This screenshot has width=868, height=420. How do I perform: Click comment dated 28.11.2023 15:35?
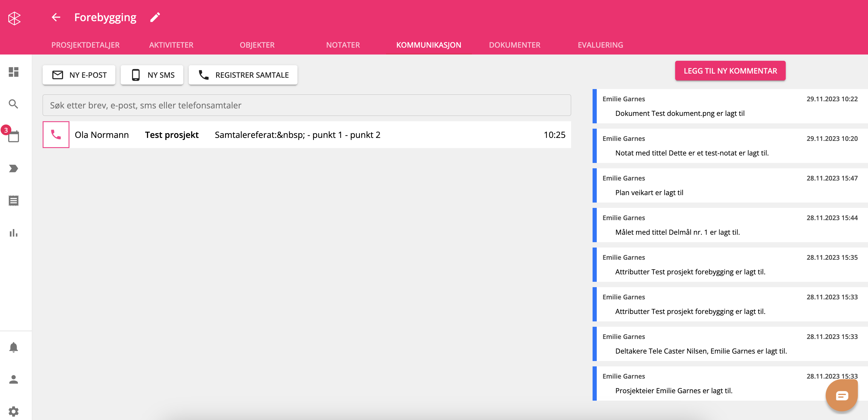(x=730, y=265)
